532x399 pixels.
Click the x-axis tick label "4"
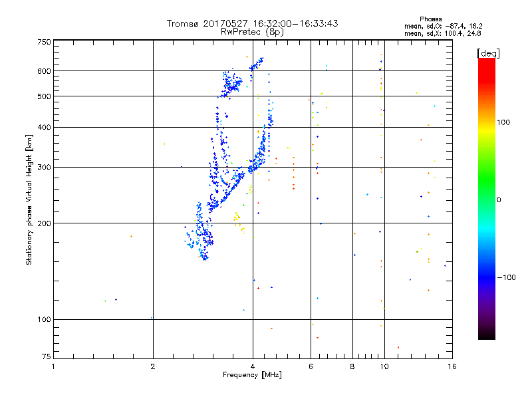coord(253,366)
